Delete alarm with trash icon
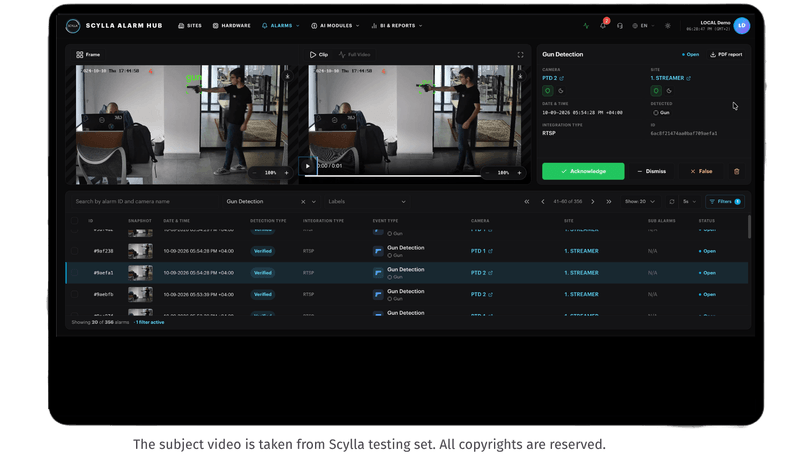The image size is (812, 462). pyautogui.click(x=736, y=171)
